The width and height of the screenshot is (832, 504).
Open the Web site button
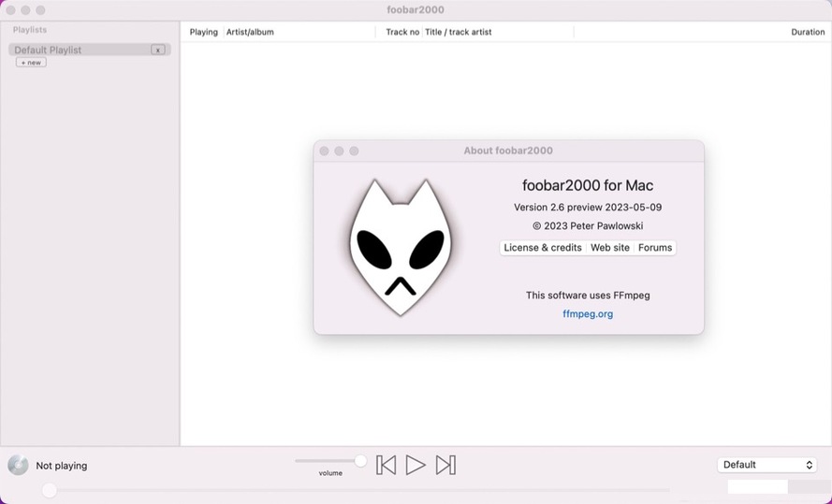610,248
